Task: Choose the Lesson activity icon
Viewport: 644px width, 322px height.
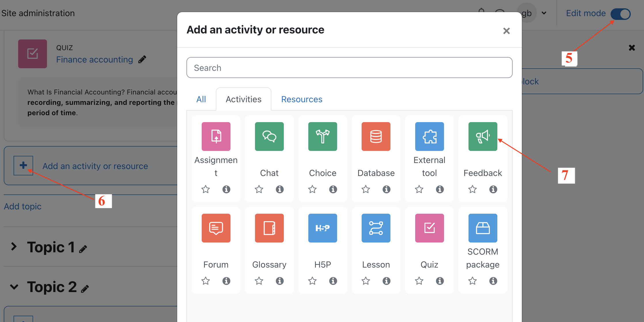Action: point(376,228)
